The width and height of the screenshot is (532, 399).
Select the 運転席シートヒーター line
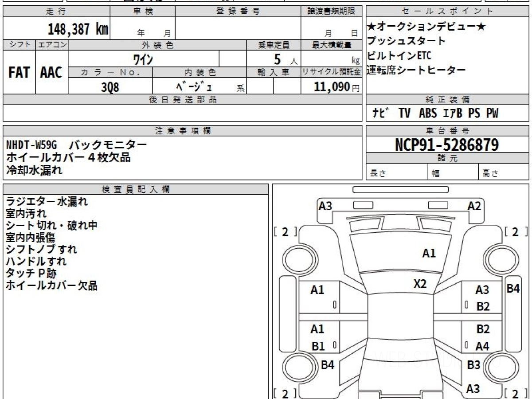[x=416, y=70]
